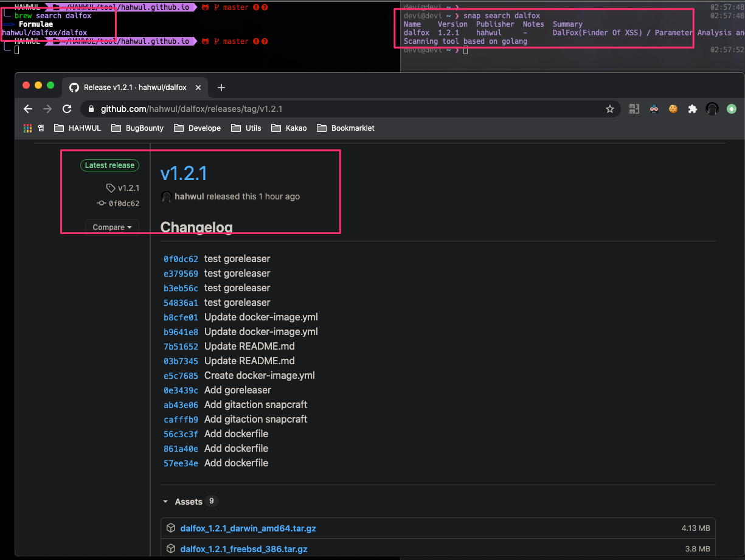
Task: Open the Develope bookmarks folder
Action: click(x=197, y=128)
